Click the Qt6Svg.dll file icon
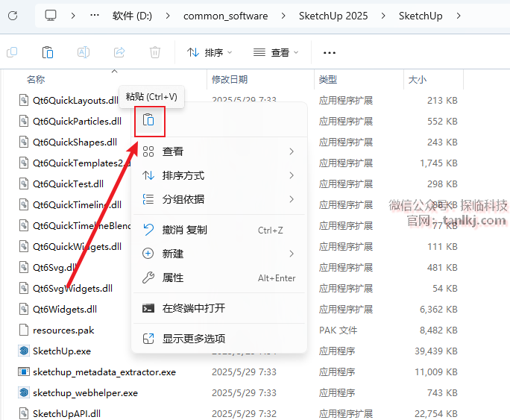 (24, 267)
